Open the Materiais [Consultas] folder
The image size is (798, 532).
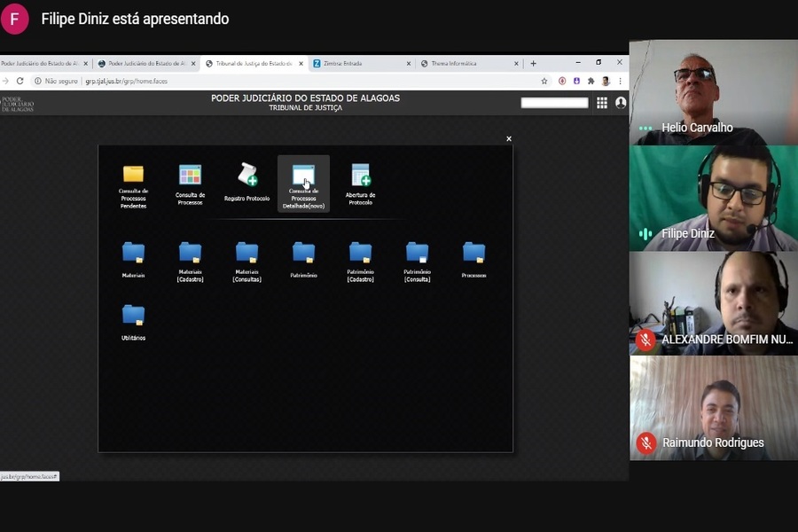click(x=246, y=253)
